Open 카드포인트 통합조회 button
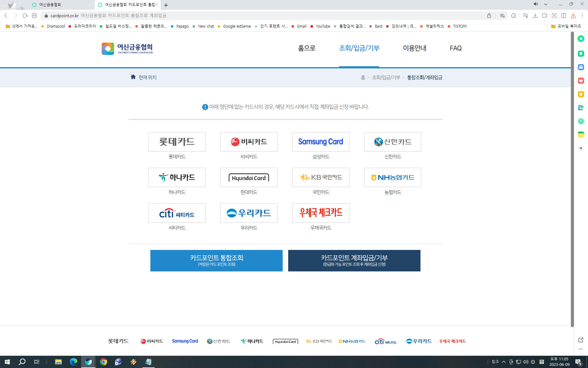The image size is (588, 368). [x=217, y=260]
